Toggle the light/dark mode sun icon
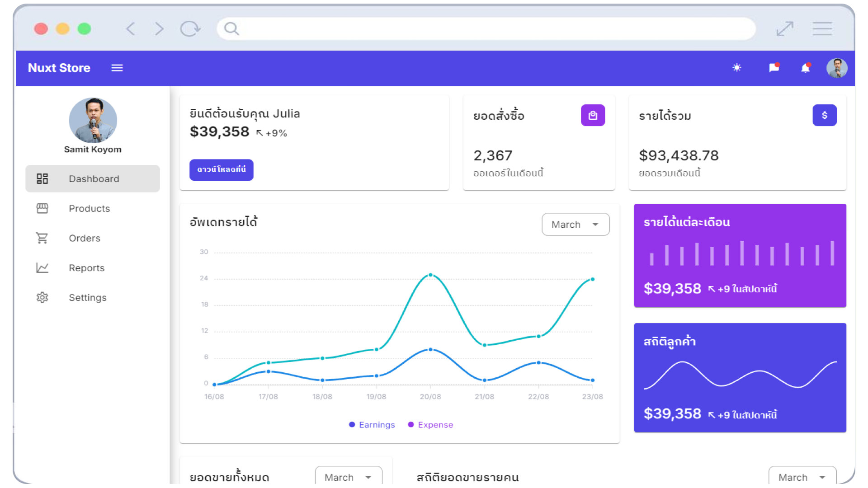Screen dimensions: 868x488 tap(736, 67)
